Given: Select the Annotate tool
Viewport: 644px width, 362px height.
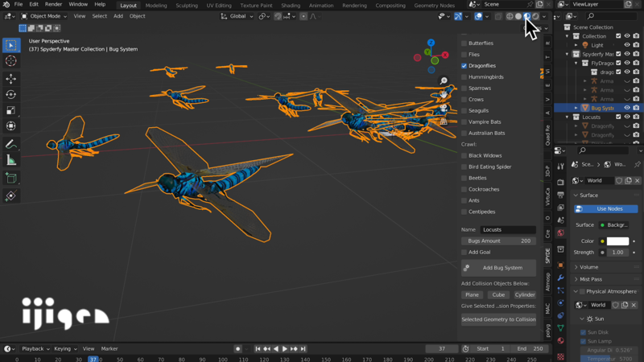Looking at the screenshot, I should 11,144.
